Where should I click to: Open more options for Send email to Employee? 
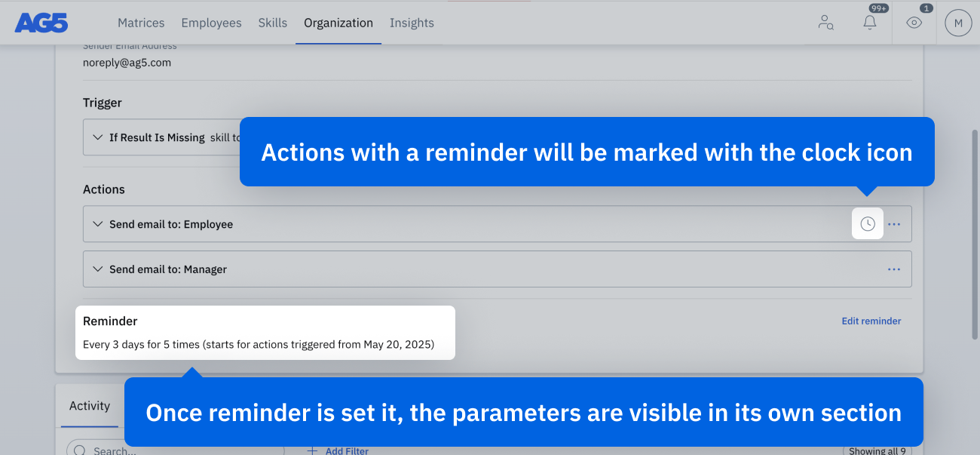(894, 224)
